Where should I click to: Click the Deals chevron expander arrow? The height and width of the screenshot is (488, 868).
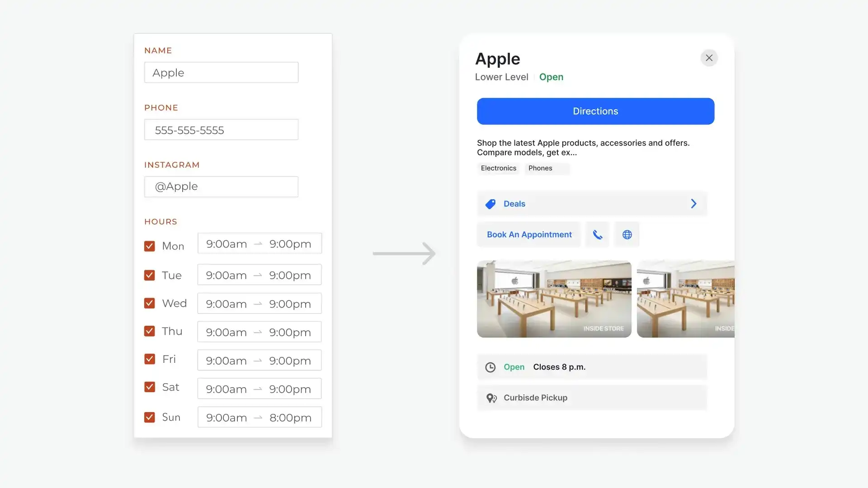coord(693,204)
